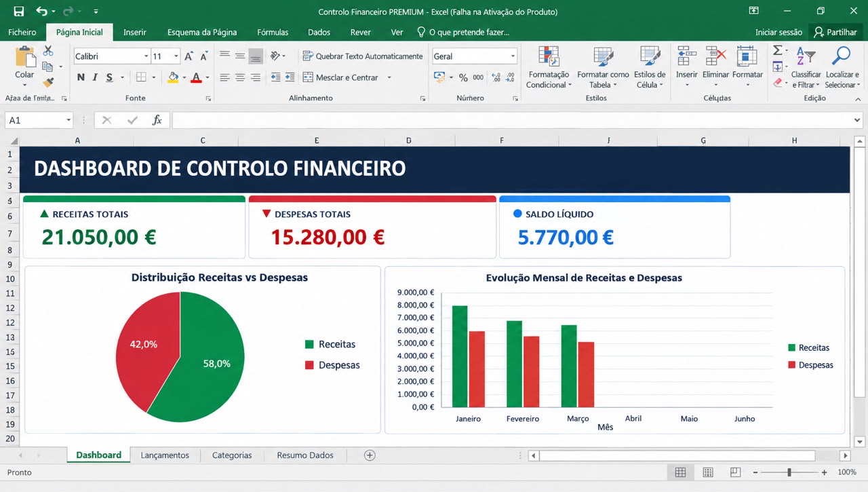Image resolution: width=868 pixels, height=492 pixels.
Task: Click the Save floppy disk icon
Action: tap(19, 12)
